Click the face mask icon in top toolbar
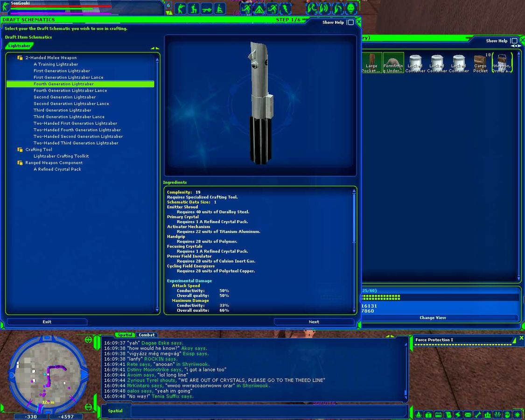The width and height of the screenshot is (525, 420). tap(351, 8)
